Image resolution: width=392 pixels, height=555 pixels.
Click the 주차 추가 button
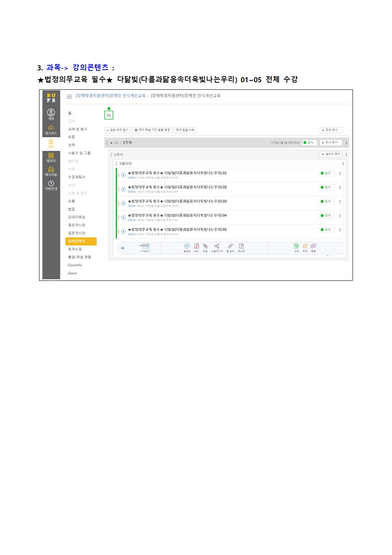pos(331,130)
